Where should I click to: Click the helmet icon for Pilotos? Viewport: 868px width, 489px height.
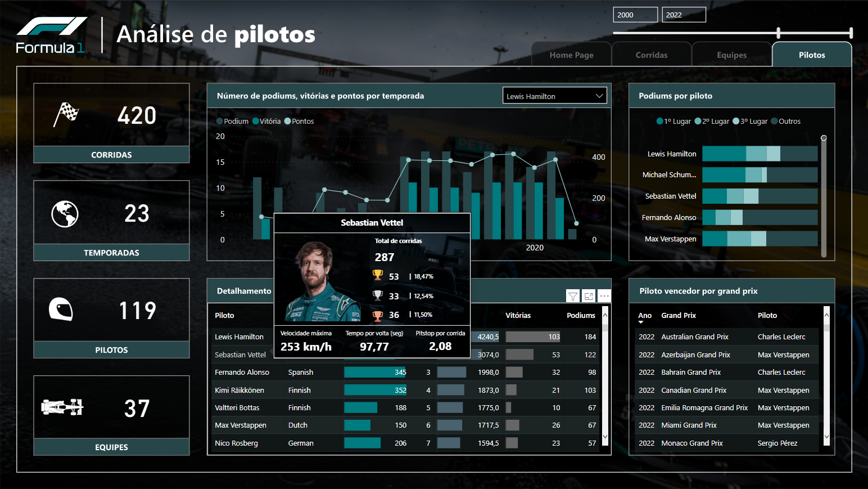pos(61,309)
